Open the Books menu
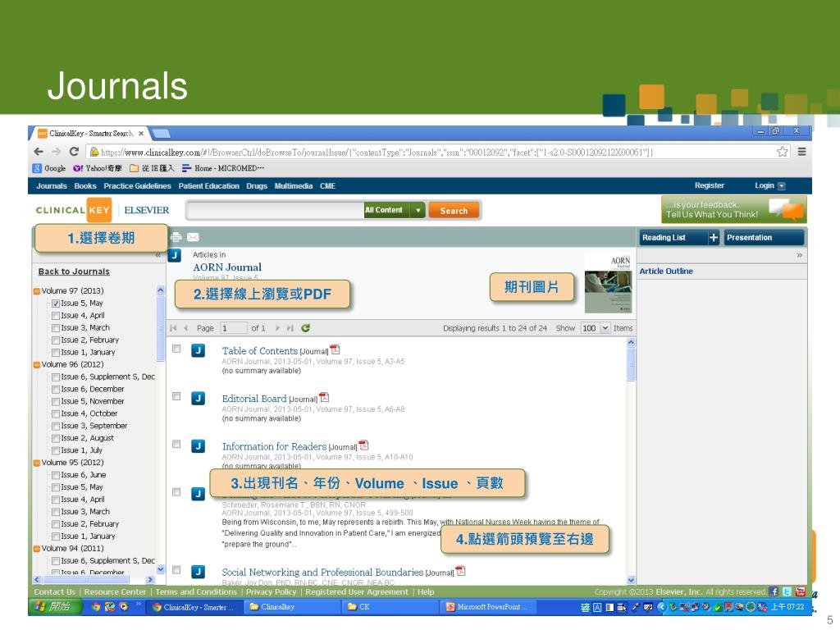 85,186
